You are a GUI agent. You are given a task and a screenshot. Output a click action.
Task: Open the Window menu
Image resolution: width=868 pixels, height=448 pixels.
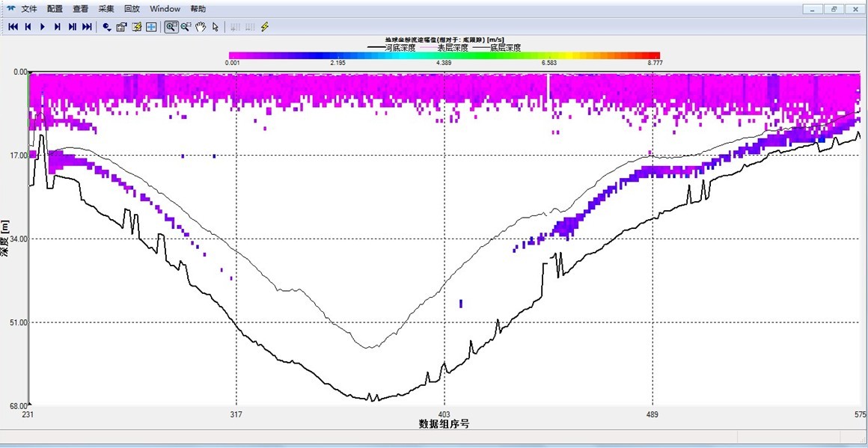(x=165, y=9)
